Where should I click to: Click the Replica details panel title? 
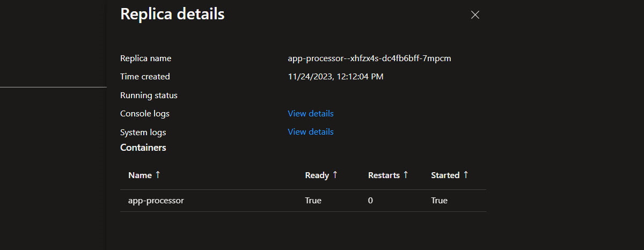(x=172, y=14)
